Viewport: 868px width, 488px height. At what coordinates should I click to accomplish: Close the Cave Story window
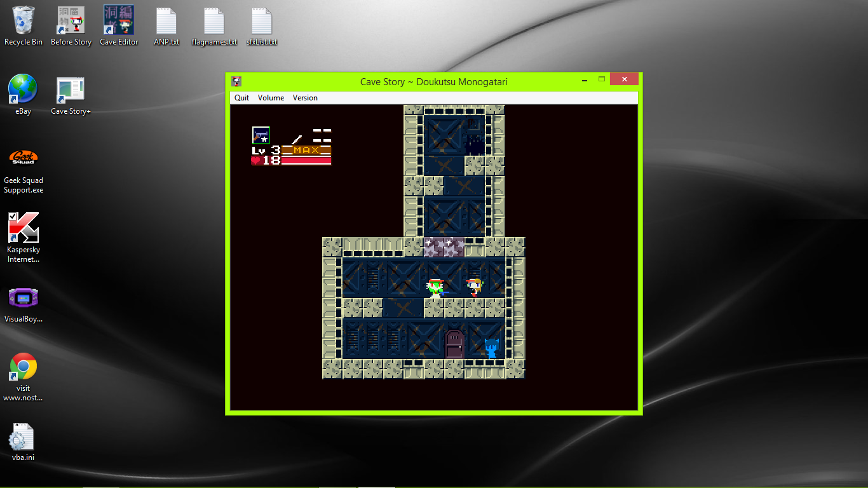624,79
